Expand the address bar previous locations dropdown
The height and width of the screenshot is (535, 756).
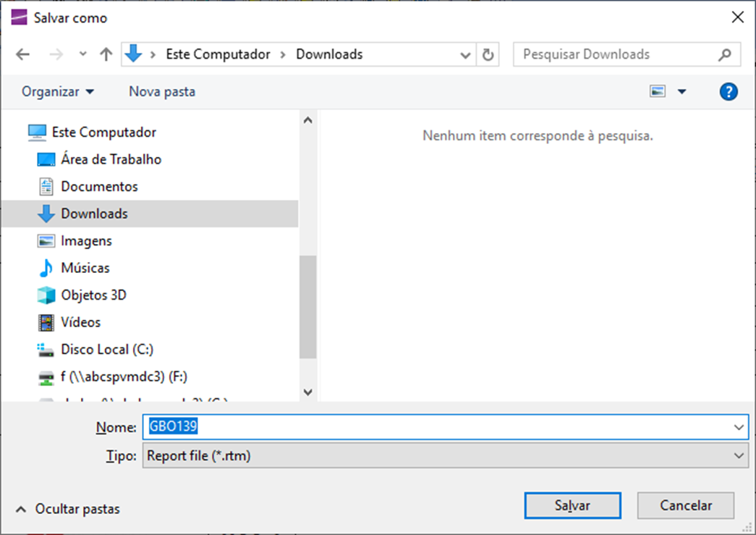(x=466, y=55)
